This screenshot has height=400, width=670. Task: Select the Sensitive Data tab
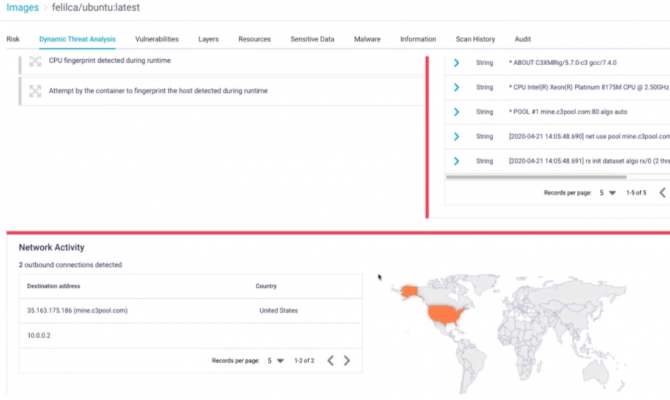coord(312,39)
